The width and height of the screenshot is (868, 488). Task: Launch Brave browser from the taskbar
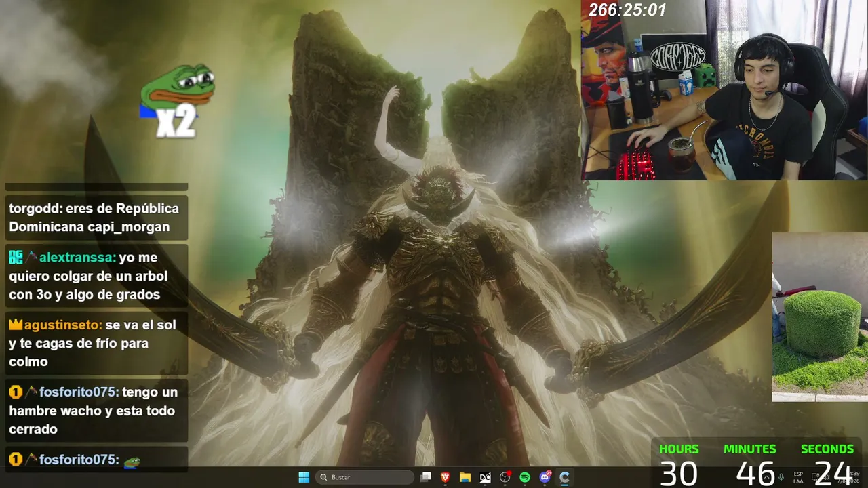[446, 477]
